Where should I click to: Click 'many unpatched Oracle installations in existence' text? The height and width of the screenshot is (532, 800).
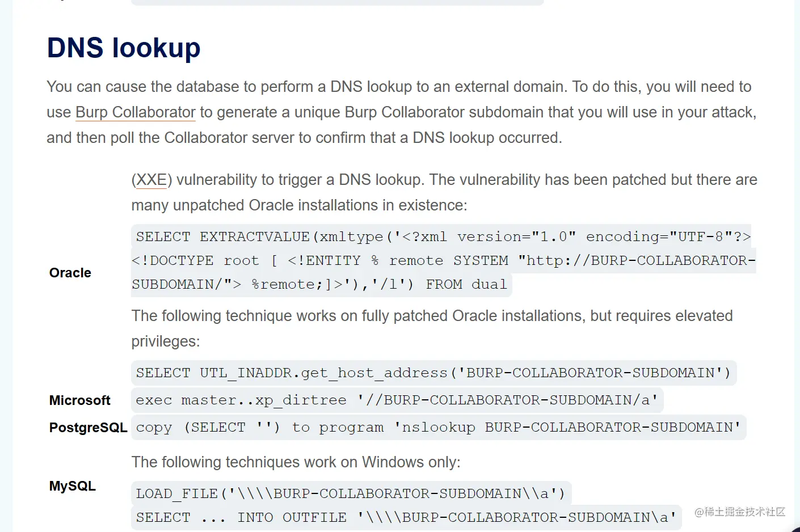(300, 205)
